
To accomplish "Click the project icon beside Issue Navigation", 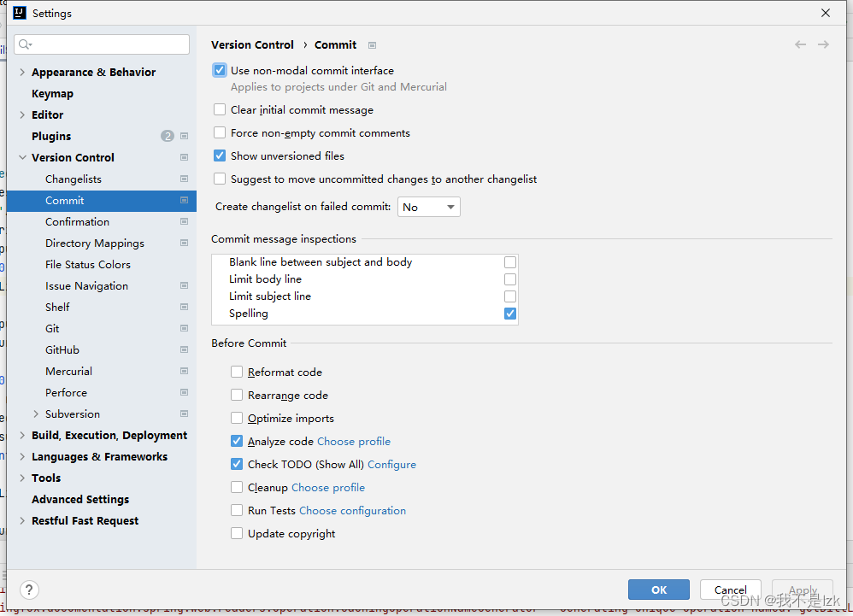I will coord(184,285).
